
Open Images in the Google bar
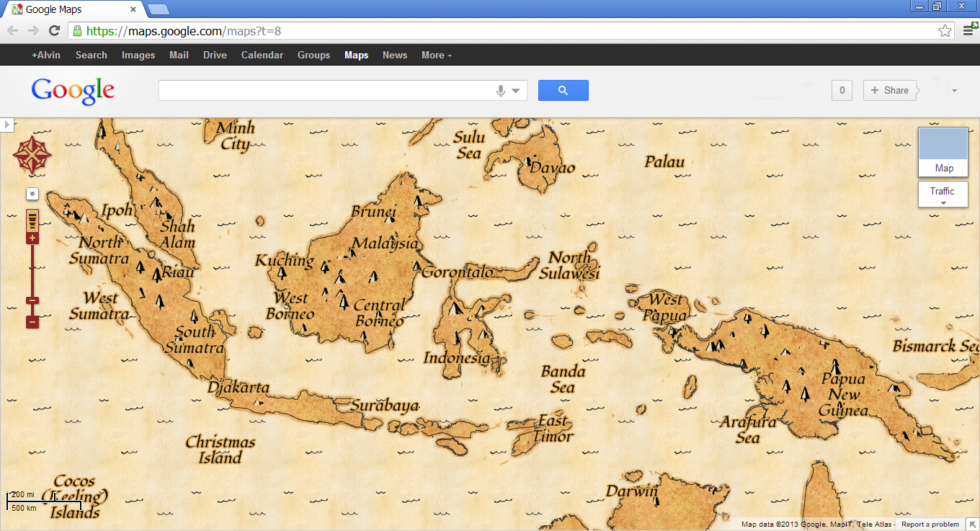click(x=138, y=55)
